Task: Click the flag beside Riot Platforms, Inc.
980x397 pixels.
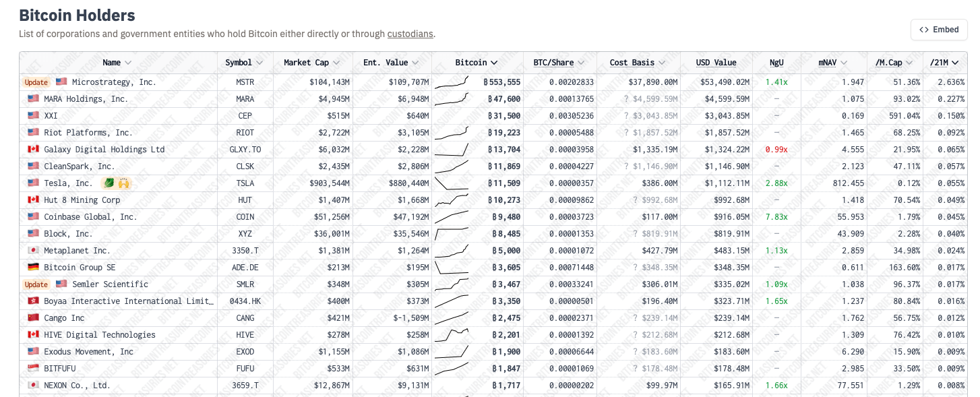Action: tap(33, 133)
